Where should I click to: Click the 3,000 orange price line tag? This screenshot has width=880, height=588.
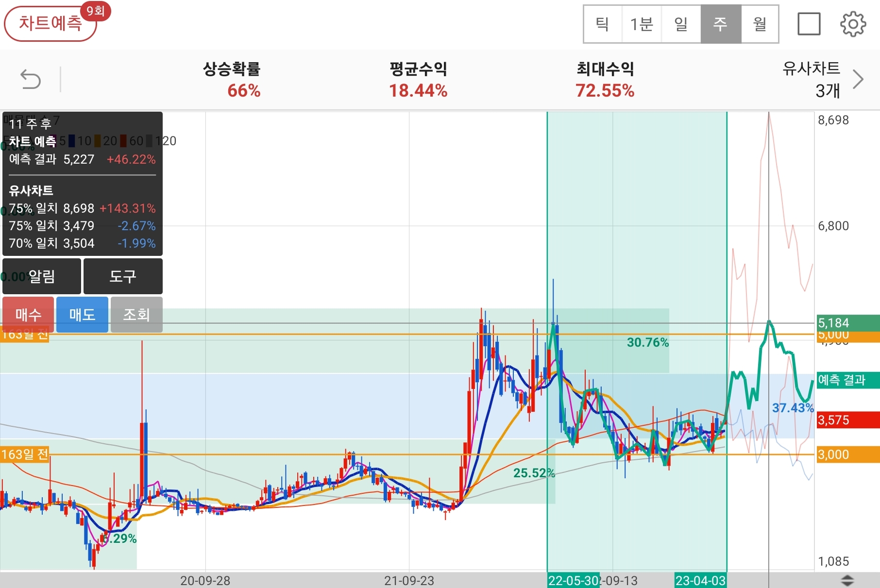coord(848,454)
